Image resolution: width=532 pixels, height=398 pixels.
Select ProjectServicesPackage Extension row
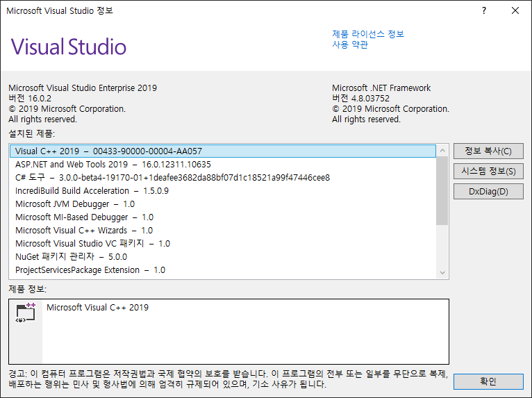[x=223, y=270]
